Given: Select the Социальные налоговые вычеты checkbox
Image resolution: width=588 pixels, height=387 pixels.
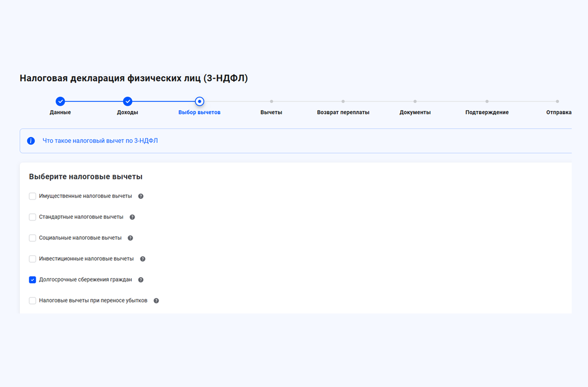Looking at the screenshot, I should click(x=32, y=238).
